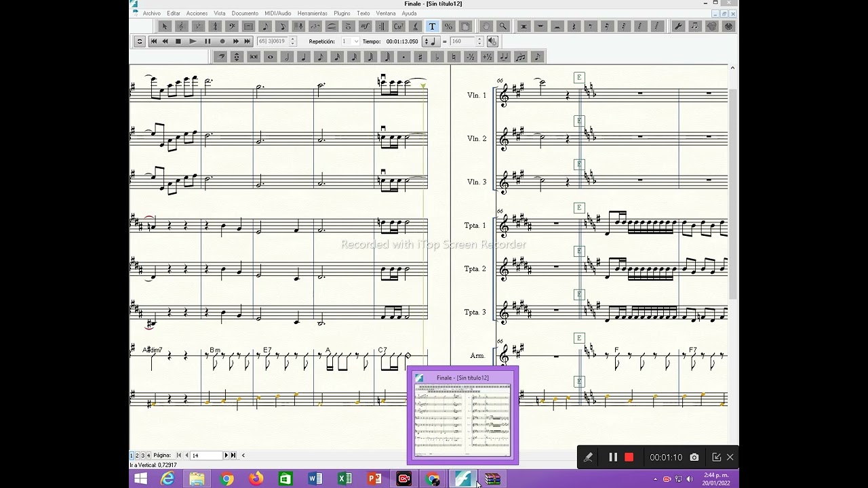The width and height of the screenshot is (868, 488).
Task: Select the Text tool T
Action: [x=432, y=26]
